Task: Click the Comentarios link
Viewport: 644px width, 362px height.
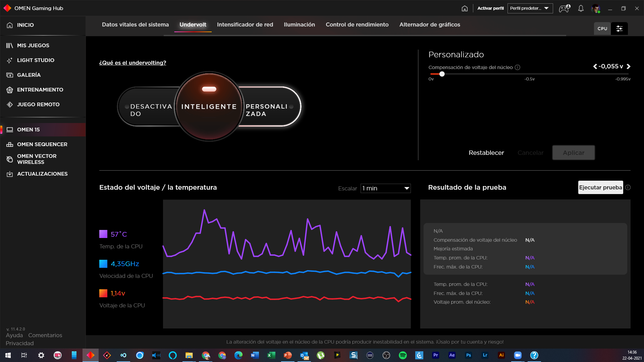Action: click(x=45, y=335)
